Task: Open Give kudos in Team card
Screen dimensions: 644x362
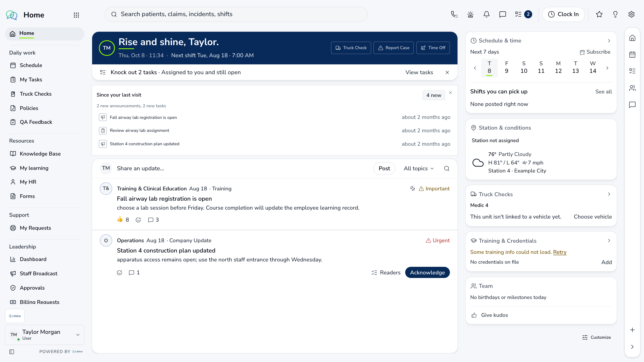Action: pyautogui.click(x=490, y=315)
